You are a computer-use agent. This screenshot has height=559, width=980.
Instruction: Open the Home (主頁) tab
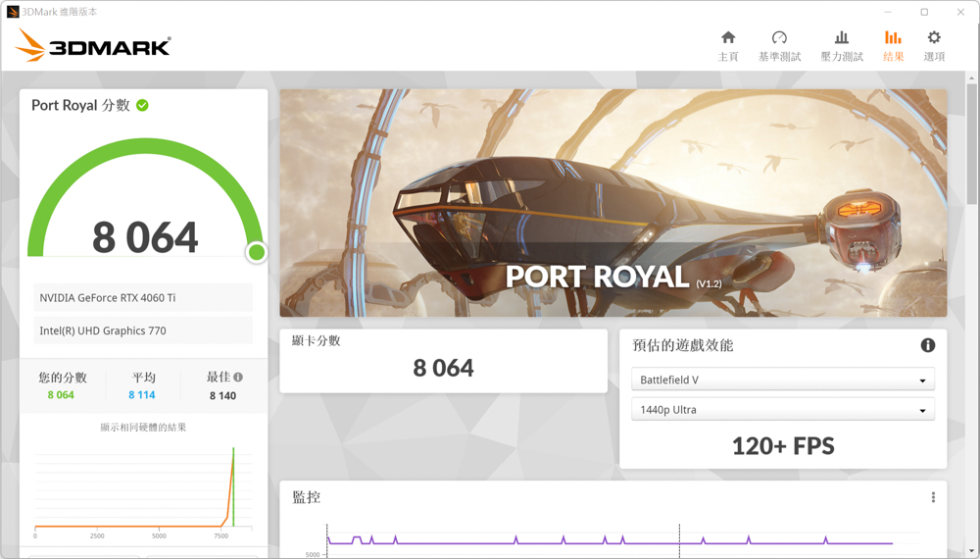click(727, 46)
